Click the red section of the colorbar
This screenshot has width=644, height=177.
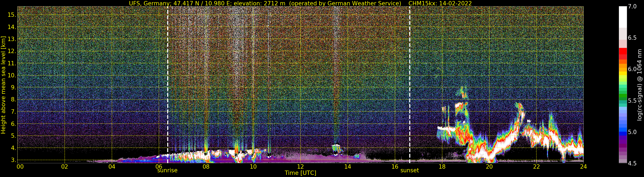point(623,53)
